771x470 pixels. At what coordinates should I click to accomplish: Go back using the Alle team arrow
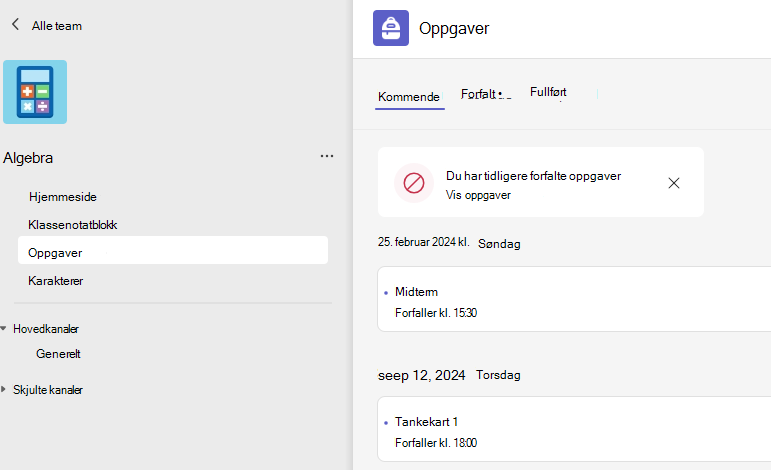tap(15, 24)
